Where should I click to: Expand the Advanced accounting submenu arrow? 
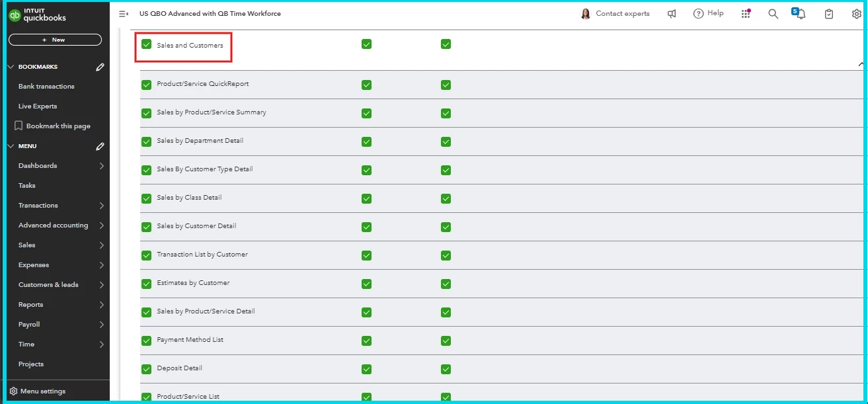[x=102, y=225]
